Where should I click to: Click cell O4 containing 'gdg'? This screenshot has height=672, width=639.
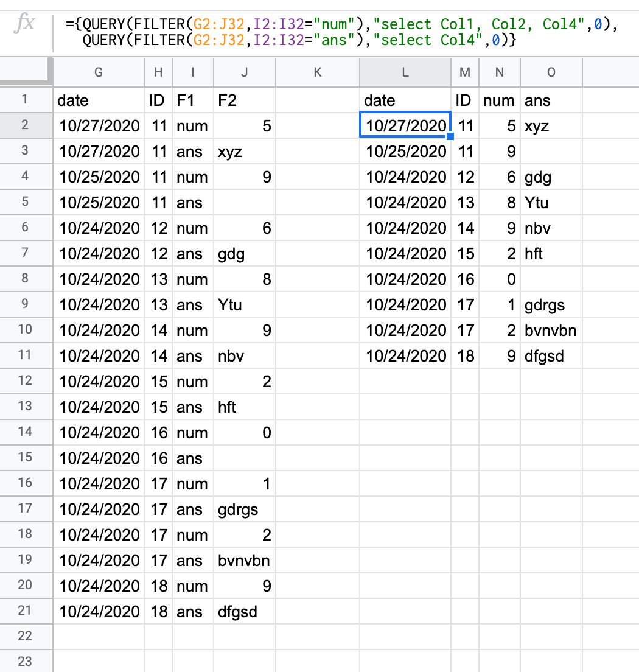point(551,177)
